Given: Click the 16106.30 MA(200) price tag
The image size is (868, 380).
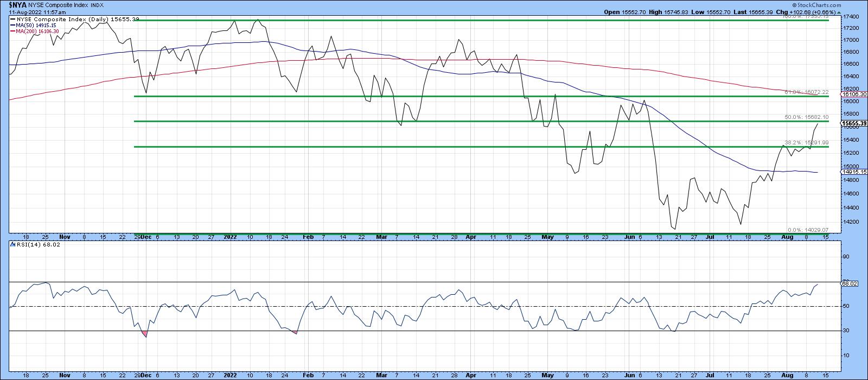Looking at the screenshot, I should pos(854,94).
